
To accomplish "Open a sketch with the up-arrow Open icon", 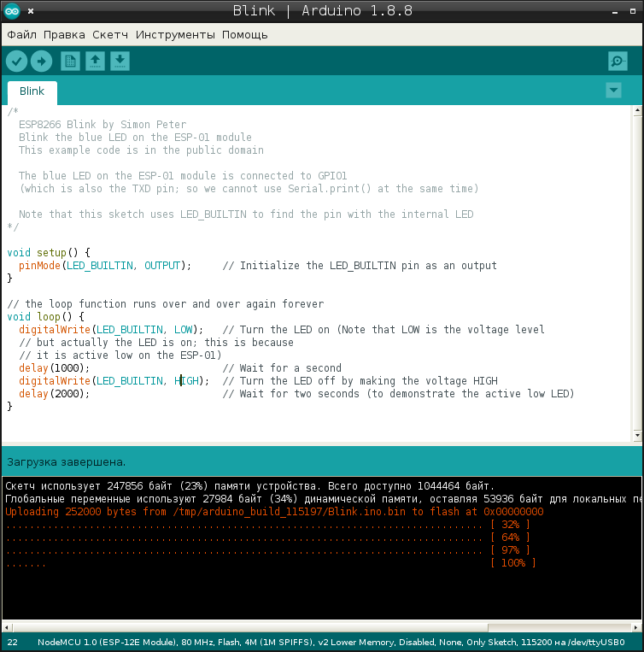I will tap(95, 62).
